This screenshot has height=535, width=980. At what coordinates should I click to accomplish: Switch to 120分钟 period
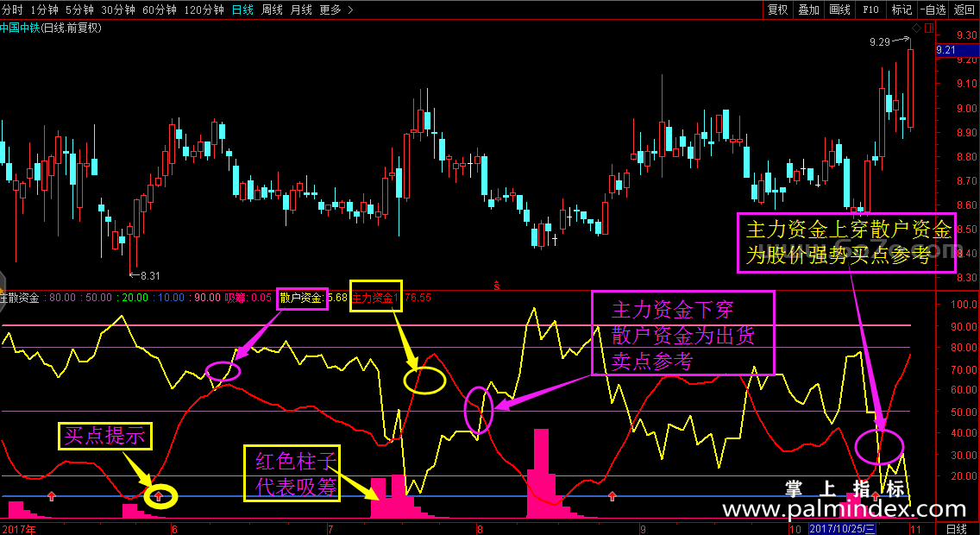[x=204, y=9]
